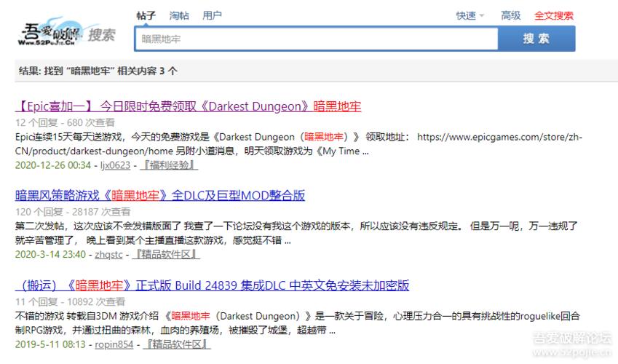This screenshot has height=364, width=618.
Task: Click the blue 搜索 button
Action: (x=536, y=39)
